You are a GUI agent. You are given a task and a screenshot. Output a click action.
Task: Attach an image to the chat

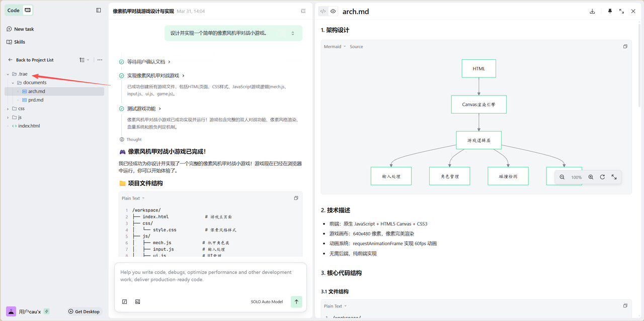pos(137,301)
